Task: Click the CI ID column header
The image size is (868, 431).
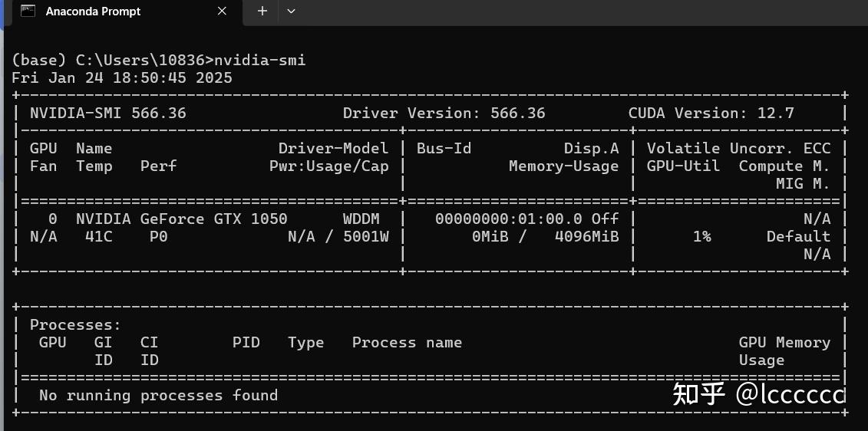Action: [x=149, y=351]
